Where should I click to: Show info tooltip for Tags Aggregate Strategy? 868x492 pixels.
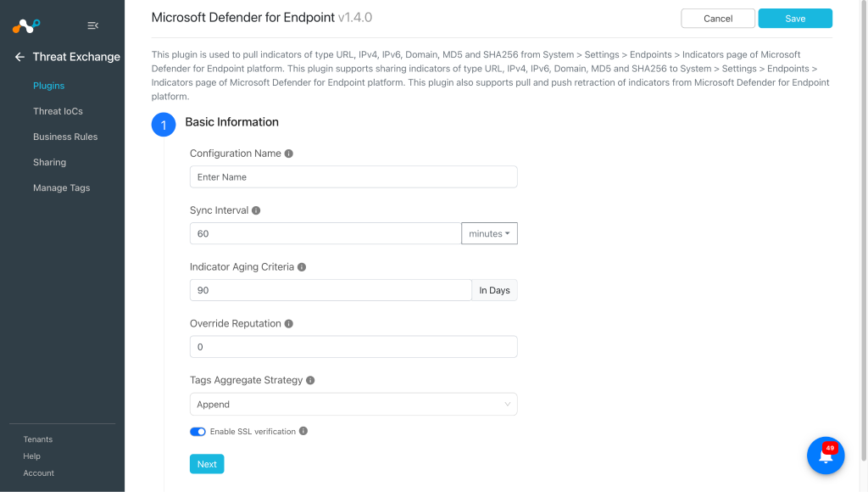pyautogui.click(x=310, y=380)
